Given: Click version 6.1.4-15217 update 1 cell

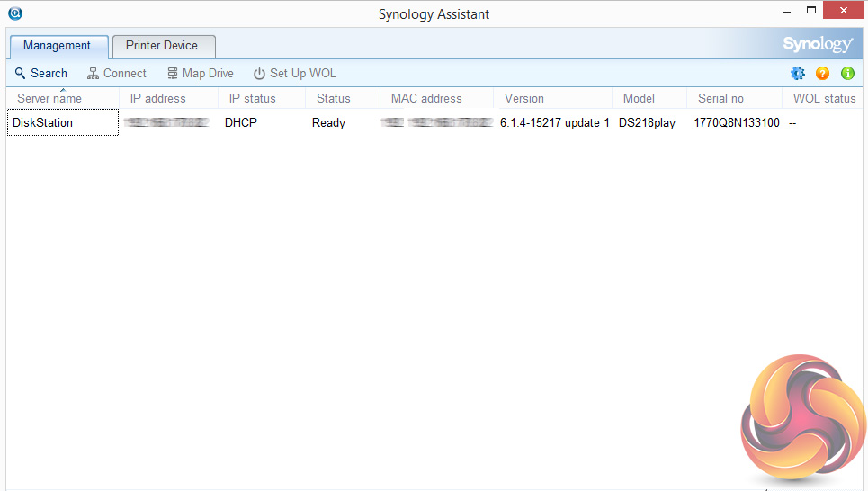Looking at the screenshot, I should (555, 122).
